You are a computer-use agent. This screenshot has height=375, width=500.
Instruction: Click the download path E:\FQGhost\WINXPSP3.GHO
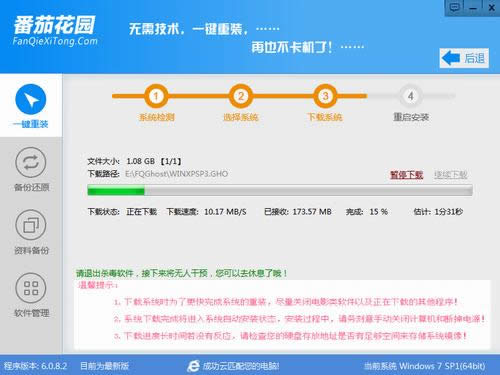pos(176,174)
